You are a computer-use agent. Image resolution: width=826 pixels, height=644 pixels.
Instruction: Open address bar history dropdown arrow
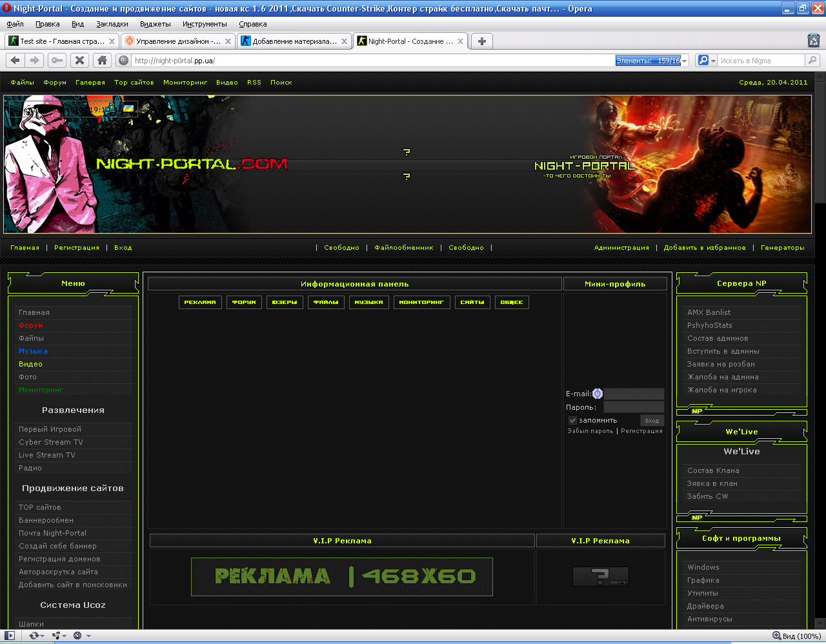(x=685, y=61)
